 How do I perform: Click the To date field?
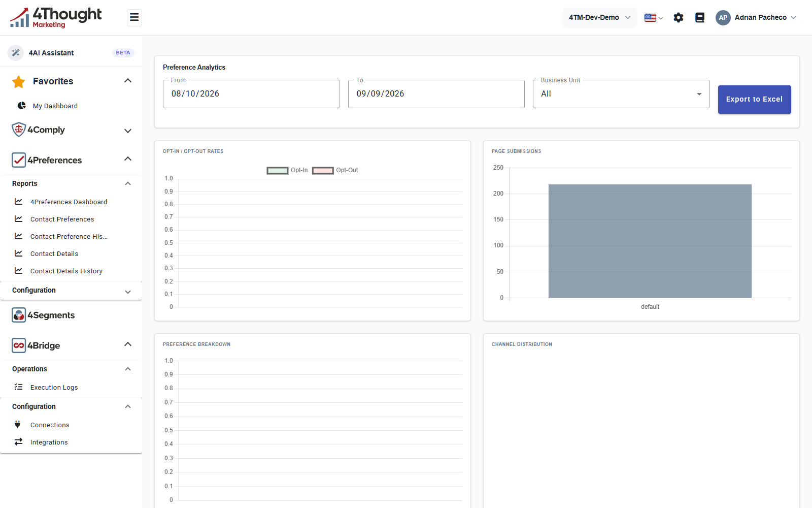(x=436, y=94)
